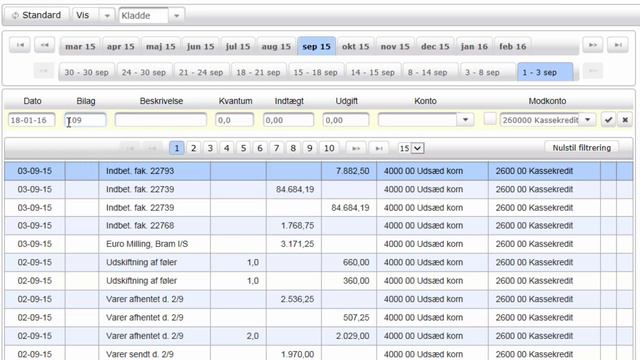Click amount 2.536,25 in Indtægt column
This screenshot has width=640, height=360.
(297, 299)
